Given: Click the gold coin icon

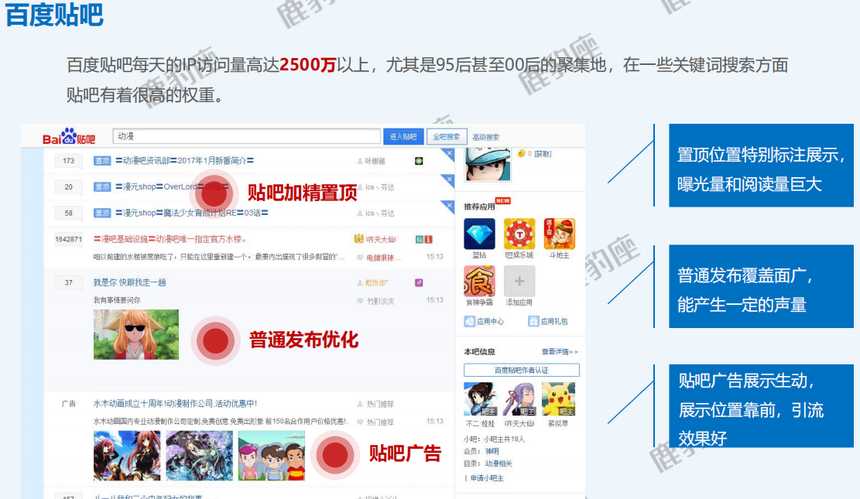Looking at the screenshot, I should [522, 154].
